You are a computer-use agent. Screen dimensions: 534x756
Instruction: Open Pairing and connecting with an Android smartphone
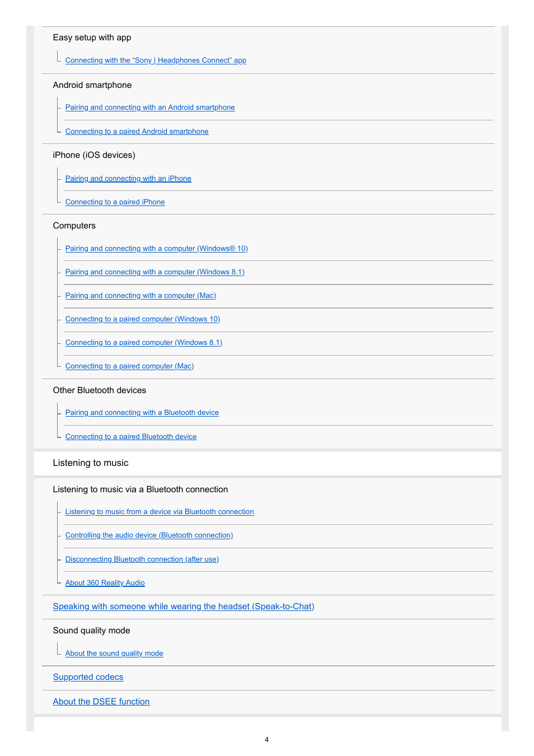click(x=150, y=108)
